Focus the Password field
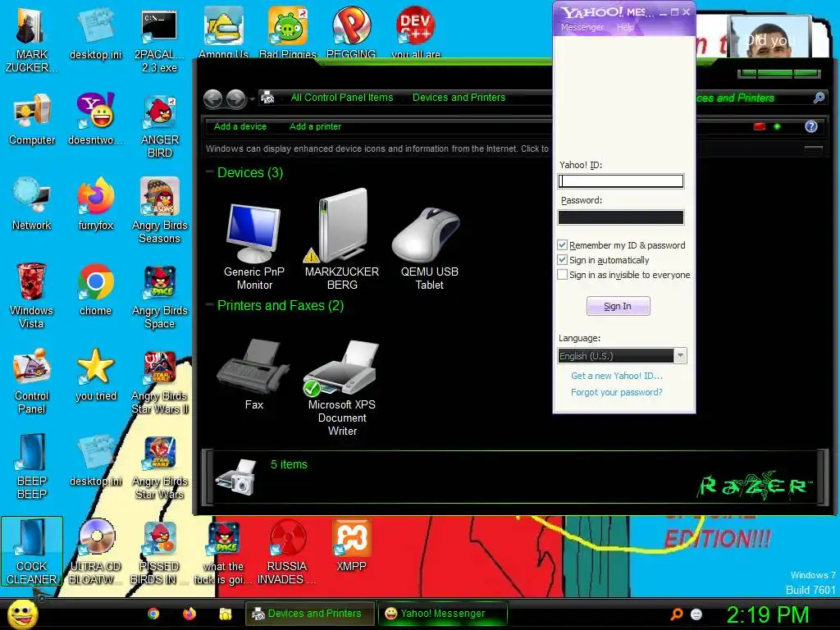This screenshot has width=840, height=630. (x=620, y=217)
